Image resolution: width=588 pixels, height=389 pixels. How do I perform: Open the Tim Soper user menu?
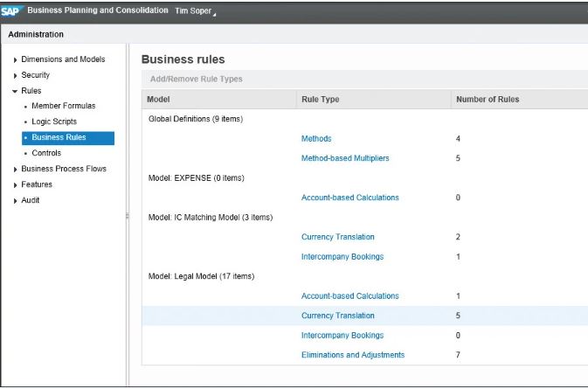[196, 10]
